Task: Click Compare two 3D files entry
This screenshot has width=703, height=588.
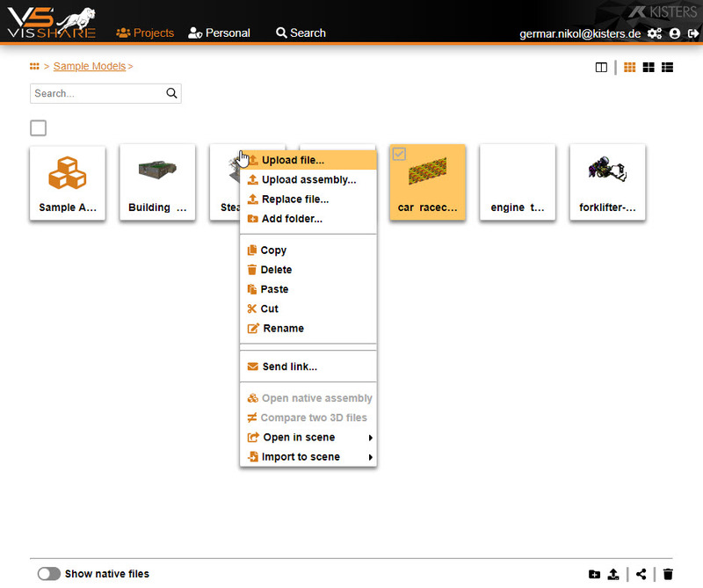Action: tap(308, 417)
